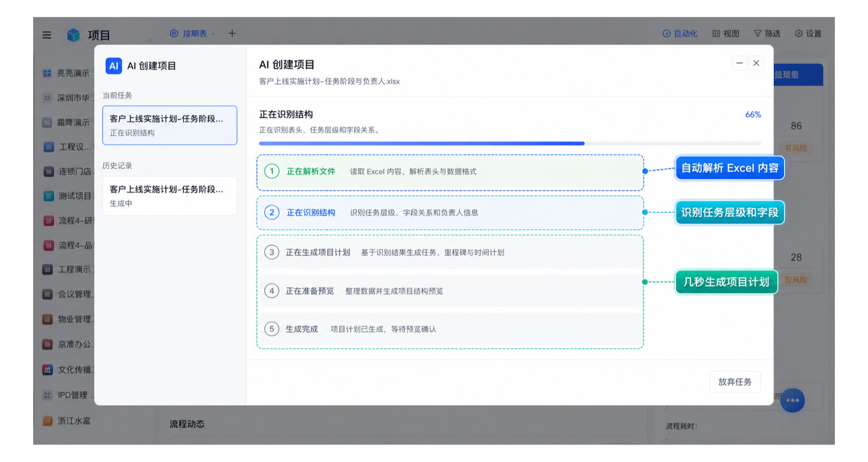Screen dimensions: 868x462
Task: Click the icon beside 测试项目 in the sidebar
Action: [49, 196]
